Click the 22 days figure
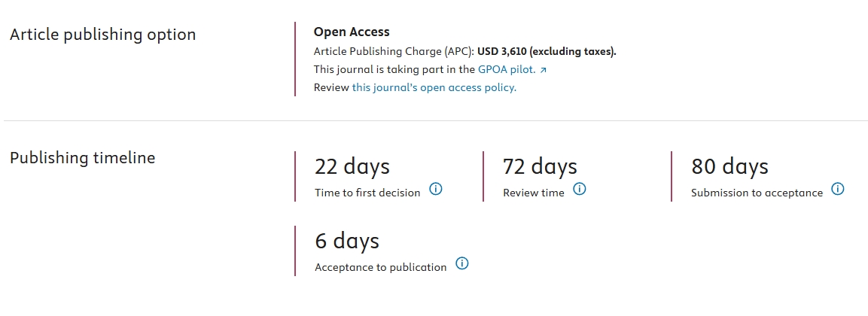This screenshot has width=868, height=316. [x=352, y=166]
